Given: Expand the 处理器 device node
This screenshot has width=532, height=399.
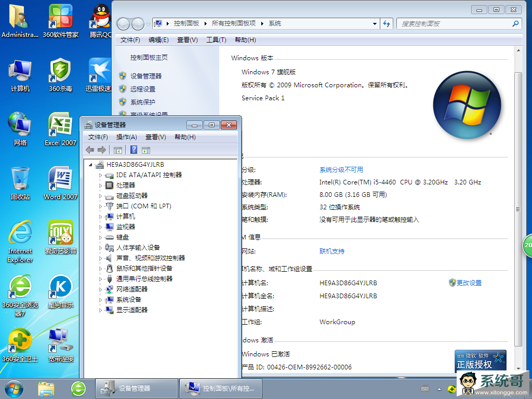Looking at the screenshot, I should click(x=100, y=185).
